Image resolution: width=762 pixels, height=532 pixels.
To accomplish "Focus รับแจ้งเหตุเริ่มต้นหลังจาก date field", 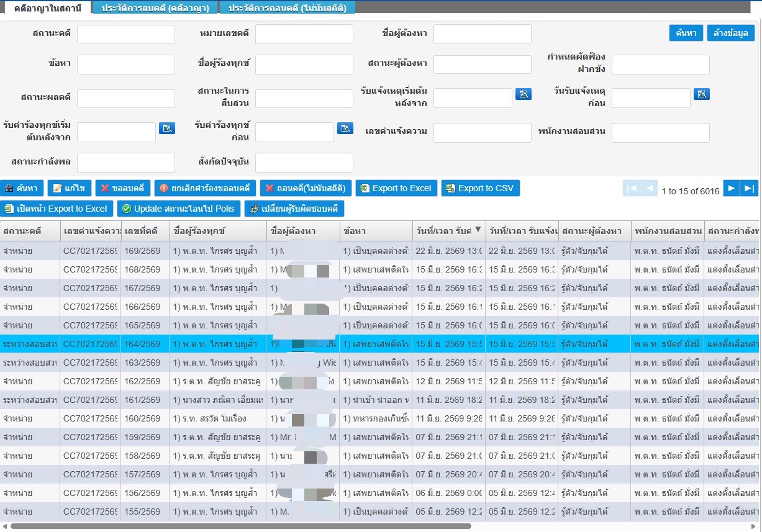I will click(x=473, y=98).
